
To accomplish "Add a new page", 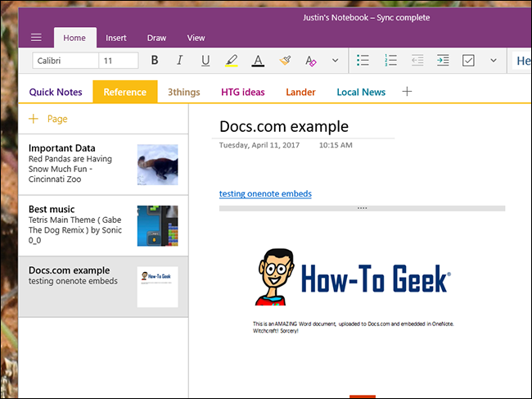I will point(47,119).
